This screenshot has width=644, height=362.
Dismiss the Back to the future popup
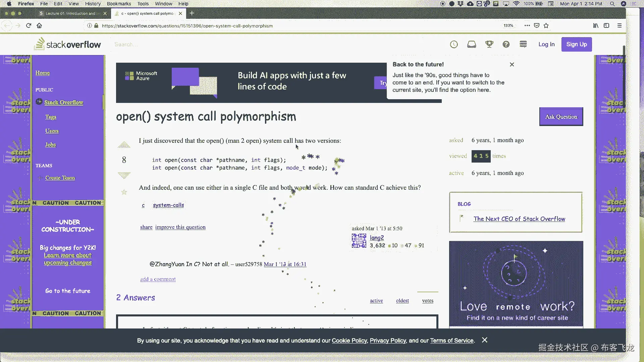512,64
